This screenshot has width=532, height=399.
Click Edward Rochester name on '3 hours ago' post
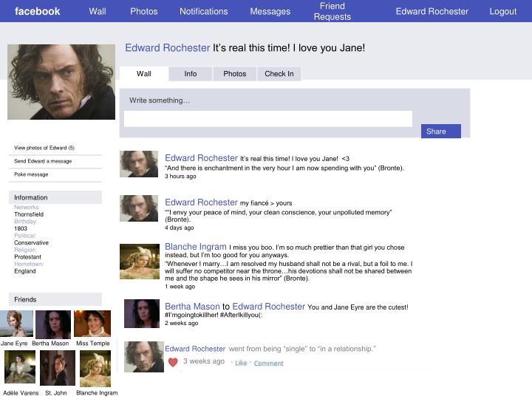pos(201,158)
